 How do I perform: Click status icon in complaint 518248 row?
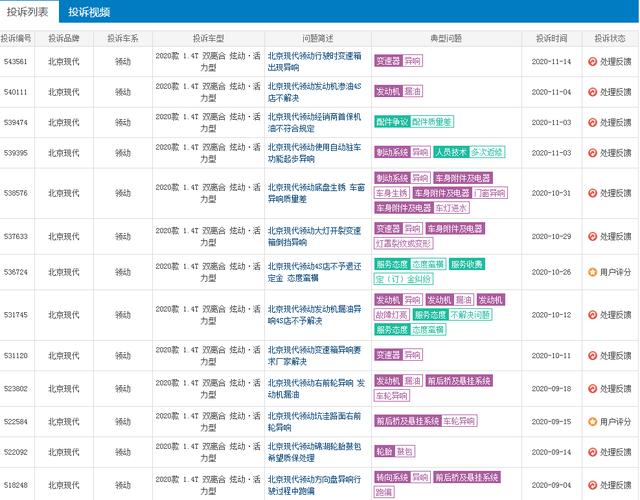tap(592, 485)
